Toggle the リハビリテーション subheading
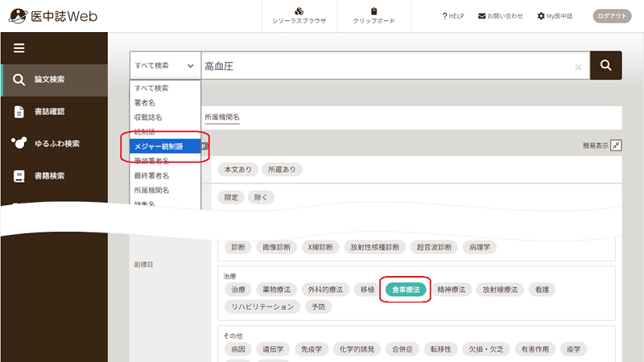The height and width of the screenshot is (362, 644). coord(262,307)
